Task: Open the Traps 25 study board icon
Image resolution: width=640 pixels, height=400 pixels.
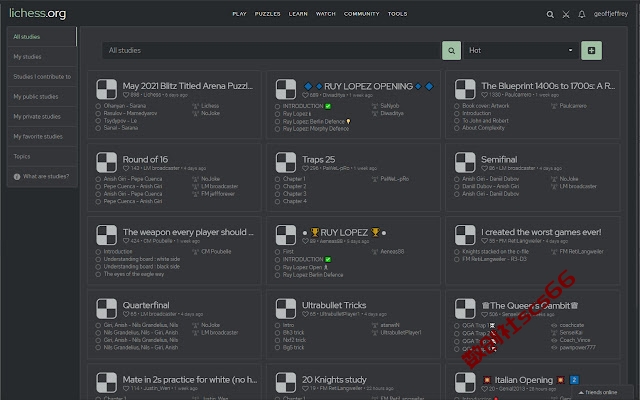Action: pyautogui.click(x=286, y=162)
